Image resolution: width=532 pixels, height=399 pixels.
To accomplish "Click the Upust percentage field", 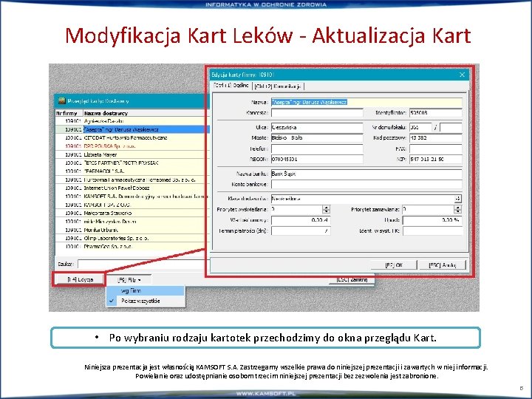I will 432,220.
